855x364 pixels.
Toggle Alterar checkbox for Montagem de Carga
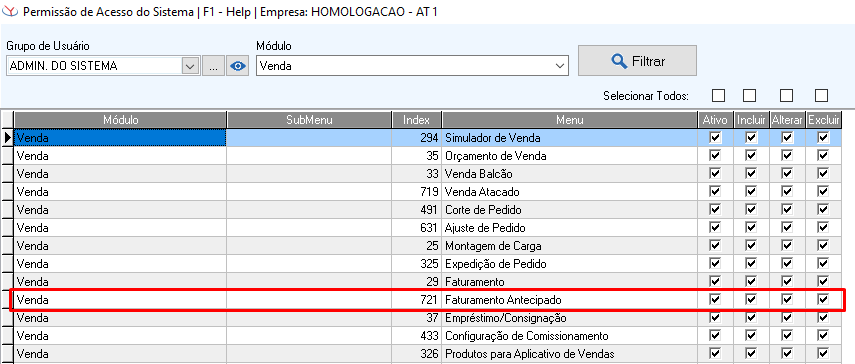[x=787, y=246]
